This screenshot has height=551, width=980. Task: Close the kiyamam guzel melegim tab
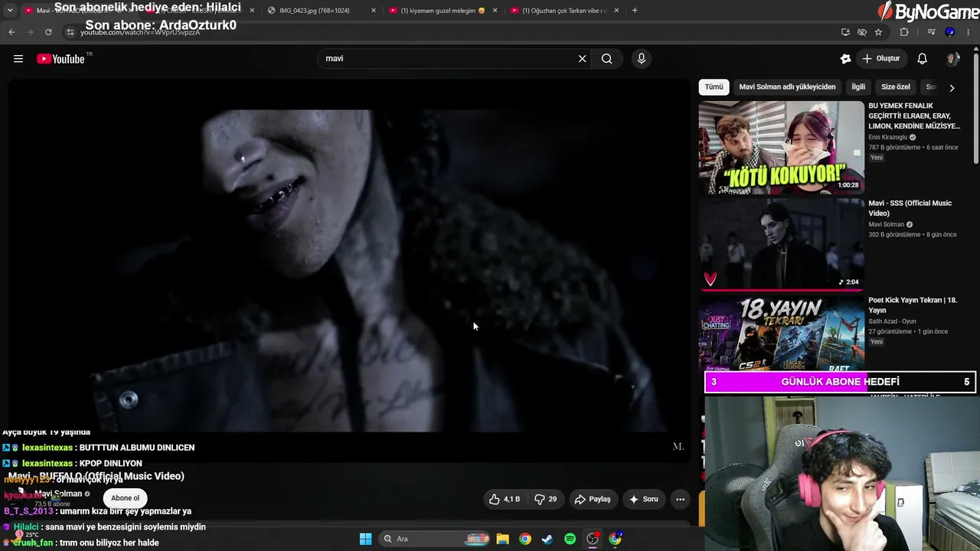[495, 11]
